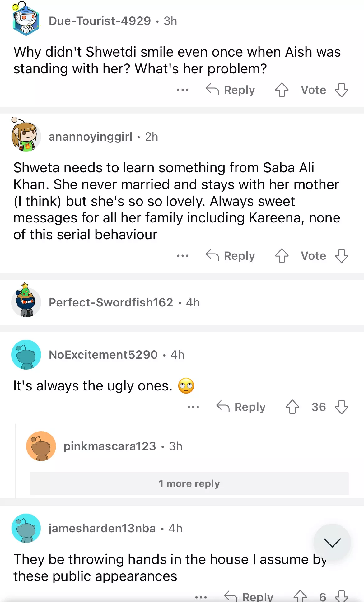
Task: Reply to Due-Tourist-4929's comment
Action: [231, 90]
